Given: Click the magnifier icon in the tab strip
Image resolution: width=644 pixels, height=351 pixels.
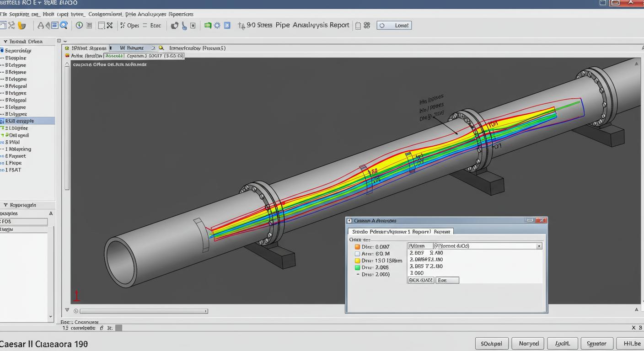Looking at the screenshot, I should coord(161,48).
